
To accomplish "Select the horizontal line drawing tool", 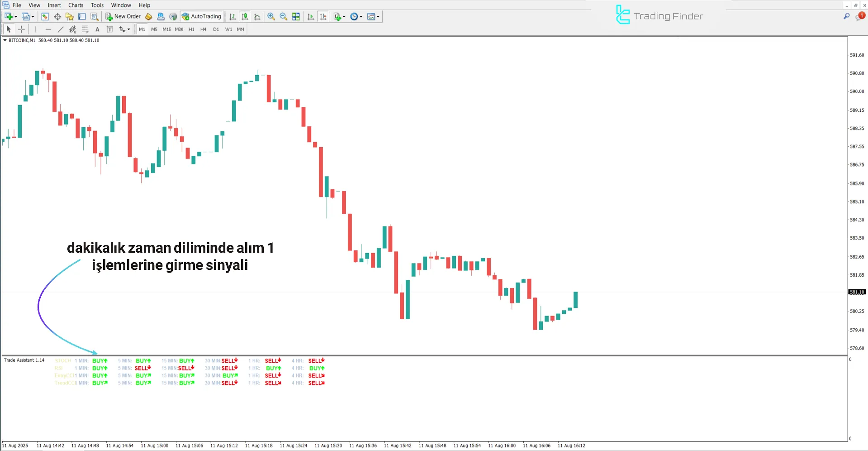I will pos(48,29).
